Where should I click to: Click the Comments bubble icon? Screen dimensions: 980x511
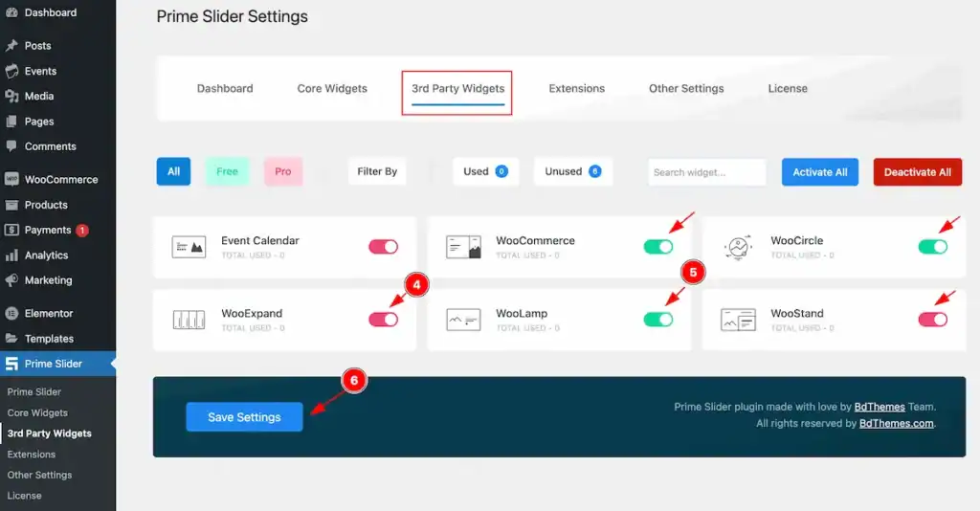[x=11, y=146]
